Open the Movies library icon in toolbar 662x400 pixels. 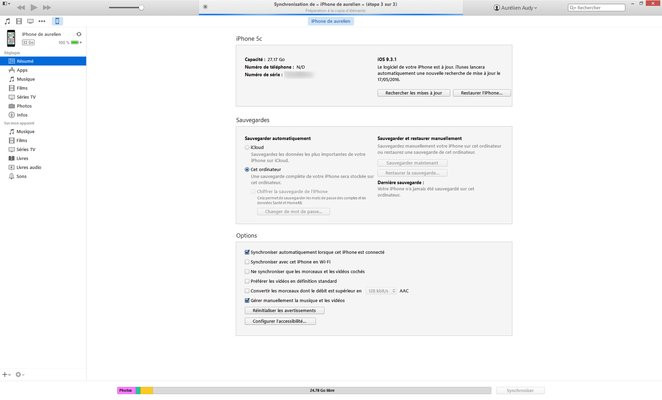click(19, 21)
